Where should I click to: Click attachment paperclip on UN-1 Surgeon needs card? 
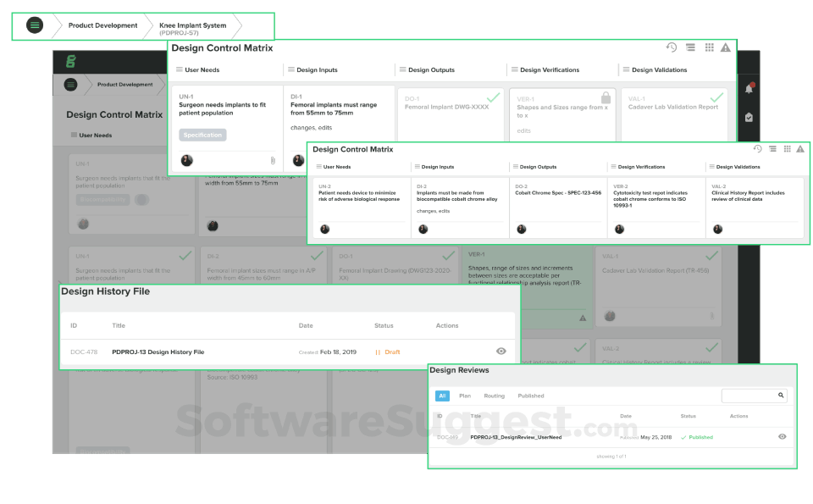(x=273, y=161)
